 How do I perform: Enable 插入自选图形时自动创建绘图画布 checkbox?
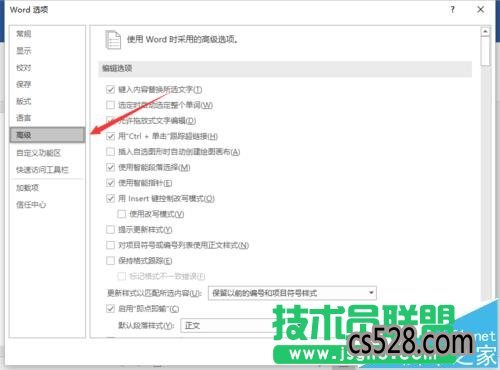[x=110, y=152]
